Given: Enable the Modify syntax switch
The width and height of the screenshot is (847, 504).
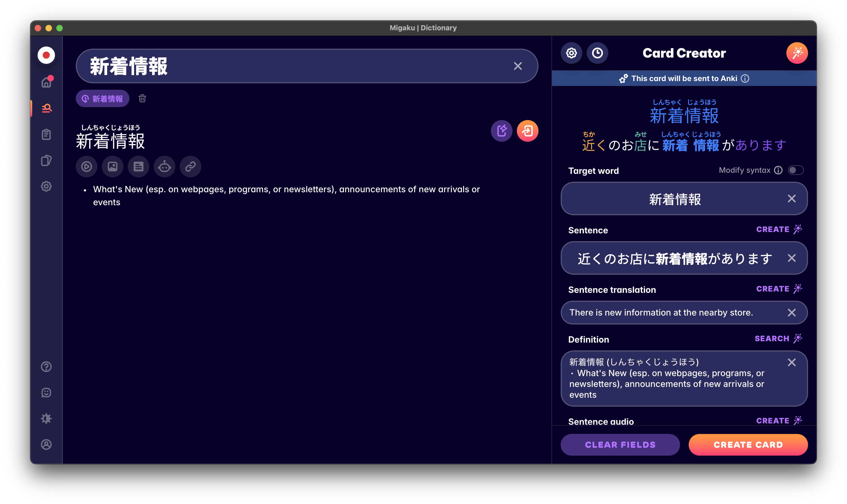Looking at the screenshot, I should 796,170.
